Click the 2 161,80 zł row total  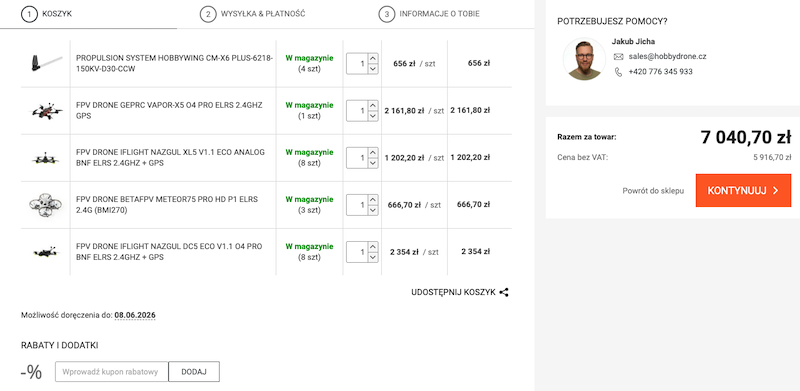coord(470,111)
